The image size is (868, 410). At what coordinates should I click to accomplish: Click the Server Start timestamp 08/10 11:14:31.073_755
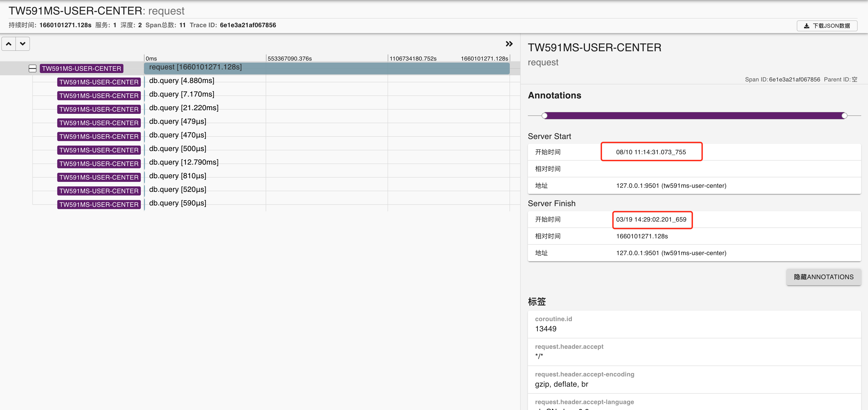tap(651, 152)
